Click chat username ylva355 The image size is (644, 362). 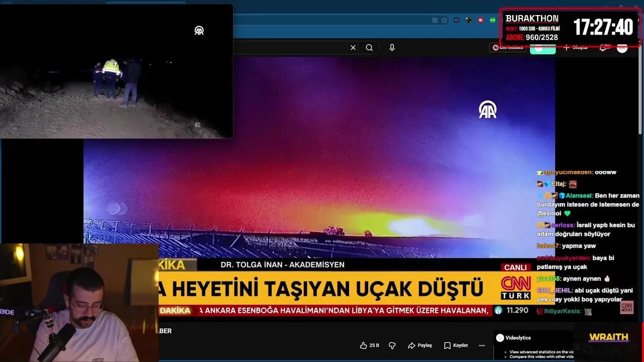pos(548,279)
